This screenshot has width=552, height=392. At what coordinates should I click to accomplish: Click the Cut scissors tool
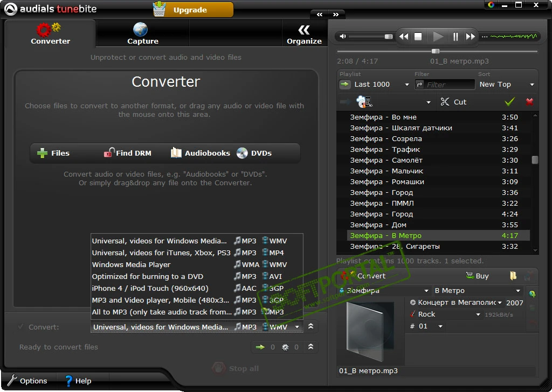pyautogui.click(x=445, y=102)
